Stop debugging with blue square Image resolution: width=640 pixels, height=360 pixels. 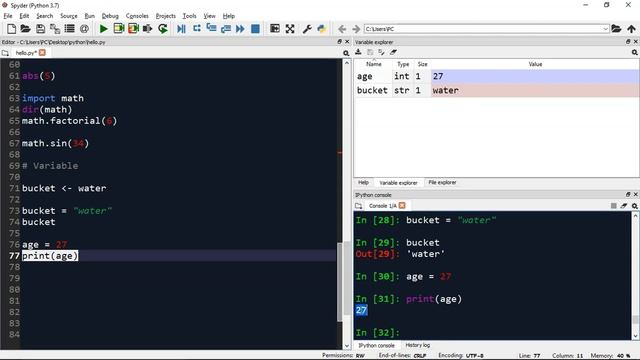(x=255, y=29)
